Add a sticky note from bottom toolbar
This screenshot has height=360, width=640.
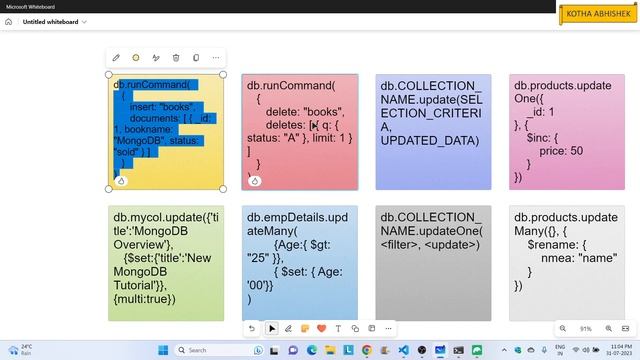(305, 329)
